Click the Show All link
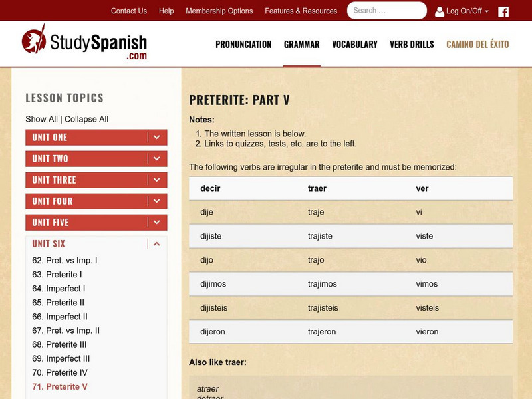This screenshot has width=532, height=399. (41, 119)
